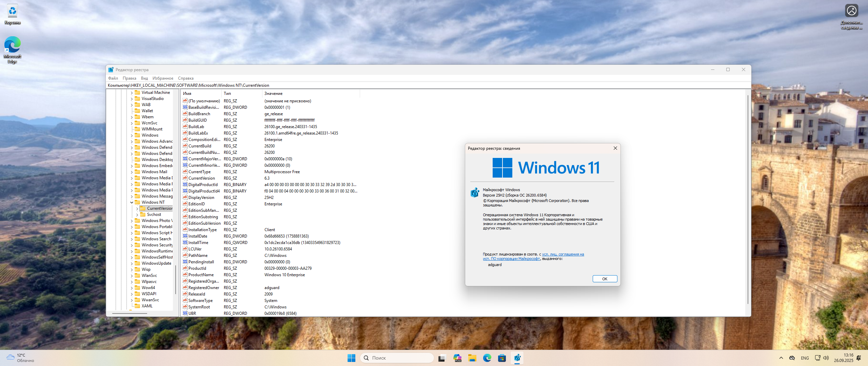868x366 pixels.
Task: Open the Избранное menu
Action: point(163,78)
